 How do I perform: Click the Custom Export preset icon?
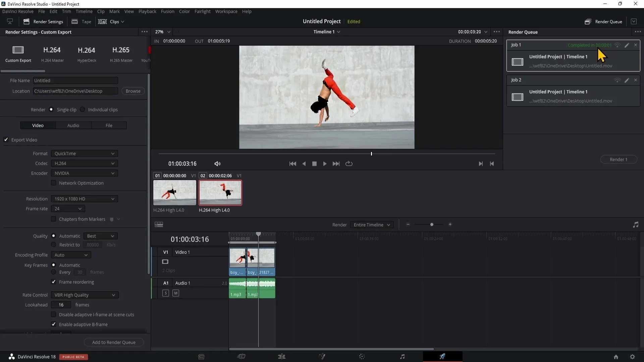[18, 50]
